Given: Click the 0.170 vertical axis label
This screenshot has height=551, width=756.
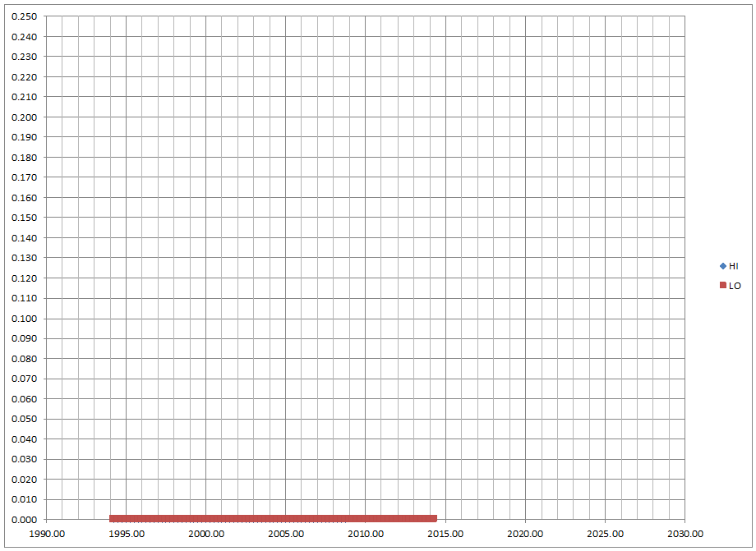Looking at the screenshot, I should (x=24, y=177).
